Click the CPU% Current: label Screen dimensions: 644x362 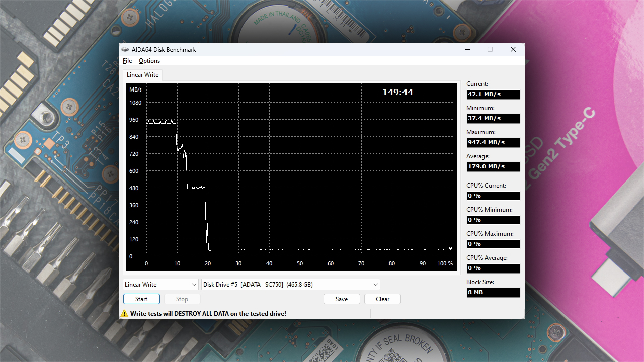(486, 186)
